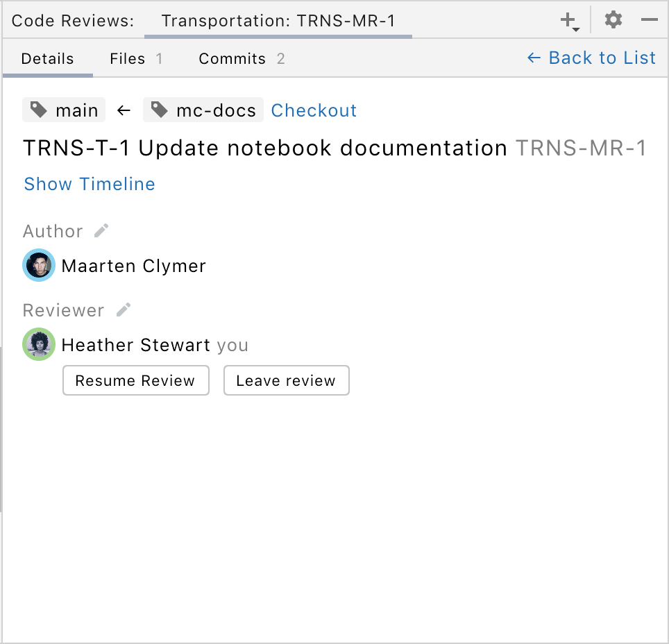
Task: Hide the Code Reviews panel with the minus icon
Action: (x=649, y=19)
